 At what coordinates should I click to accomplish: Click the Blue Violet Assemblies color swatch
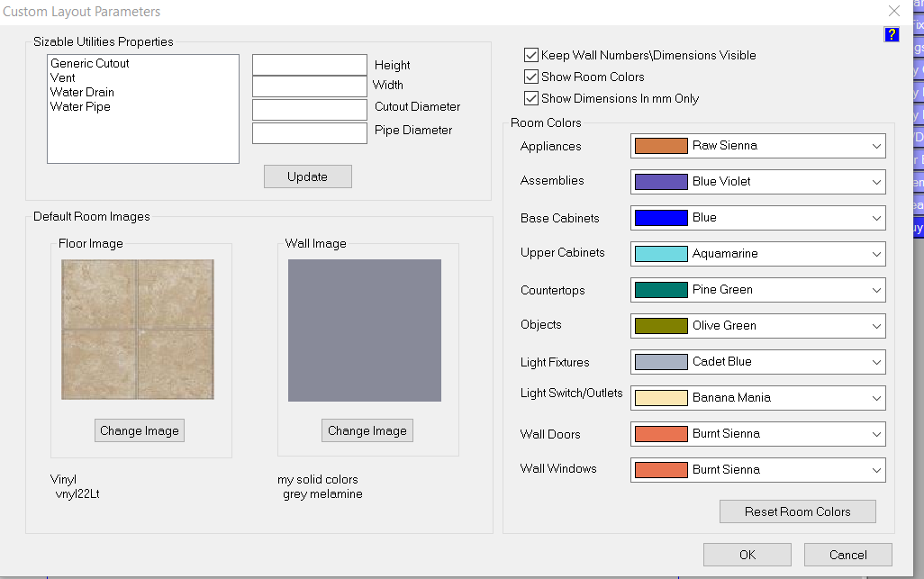661,182
